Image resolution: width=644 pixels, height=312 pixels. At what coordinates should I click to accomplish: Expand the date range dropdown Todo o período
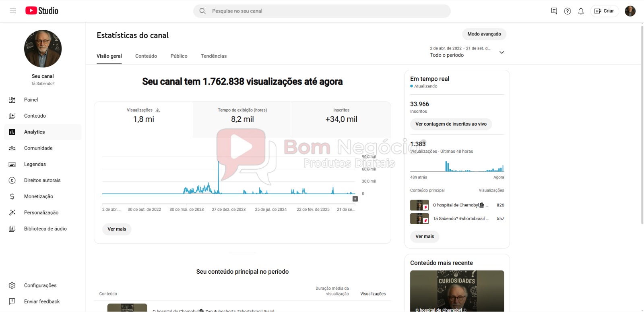[x=502, y=52]
